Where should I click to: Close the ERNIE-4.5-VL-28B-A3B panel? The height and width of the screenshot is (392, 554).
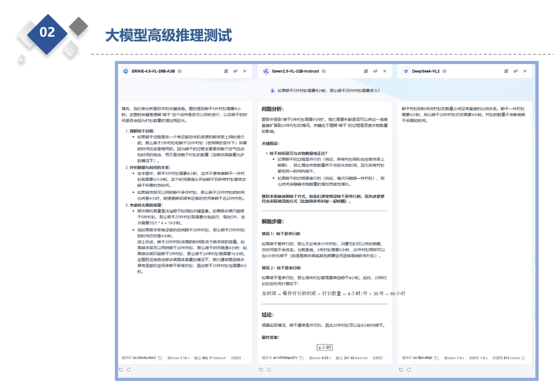pos(245,72)
